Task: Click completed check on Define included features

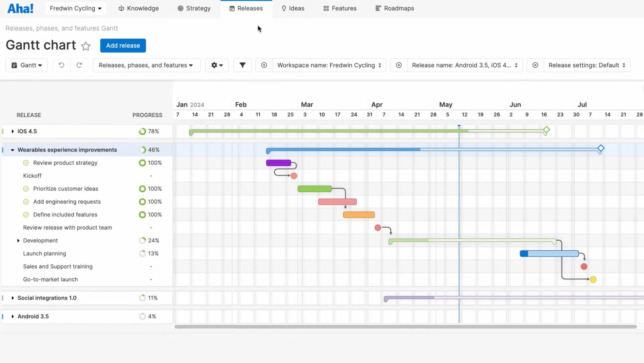Action: click(x=26, y=215)
